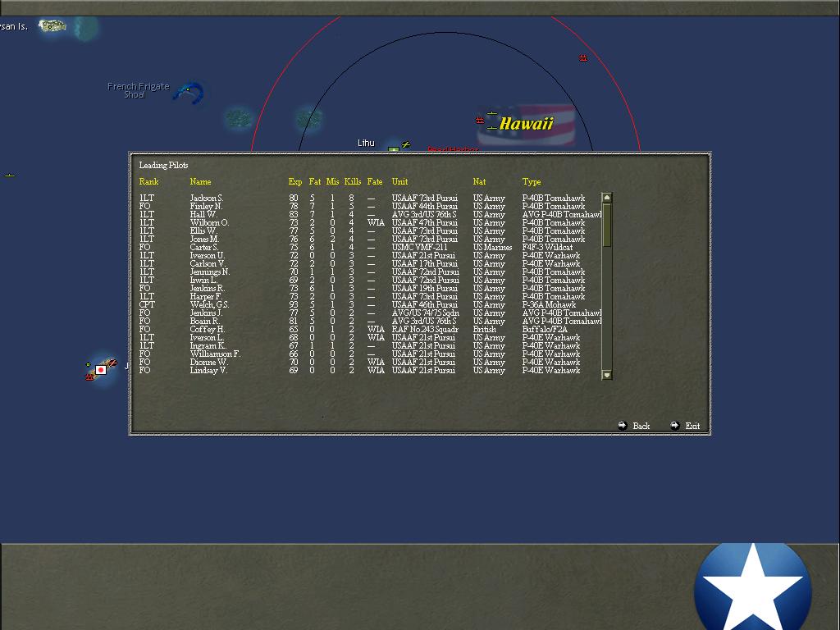Click the Rank column header

[148, 181]
